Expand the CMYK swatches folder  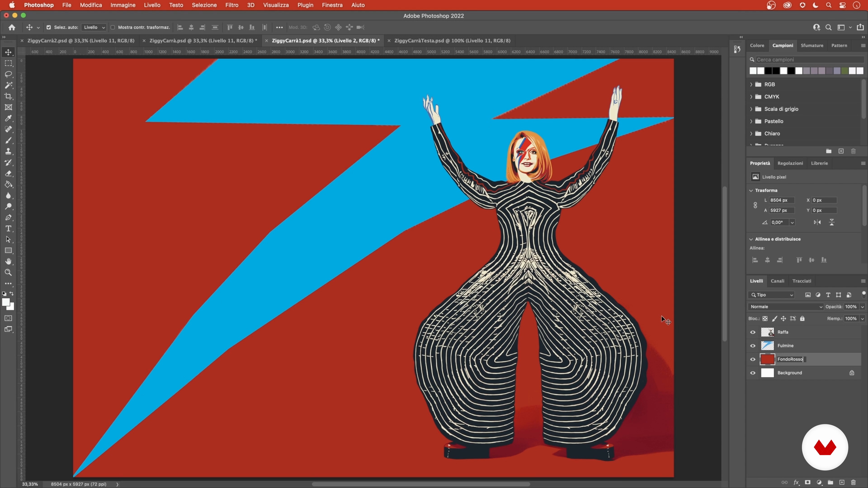(x=751, y=97)
